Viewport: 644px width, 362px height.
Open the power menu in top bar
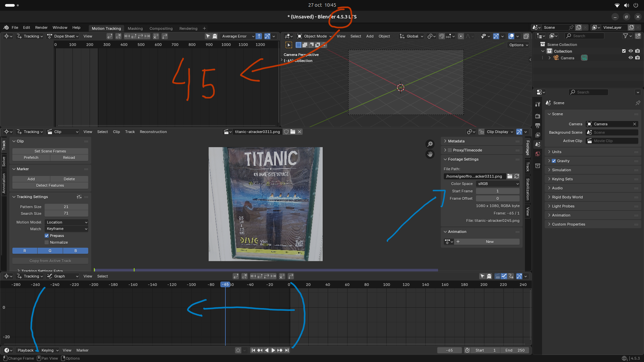click(636, 5)
